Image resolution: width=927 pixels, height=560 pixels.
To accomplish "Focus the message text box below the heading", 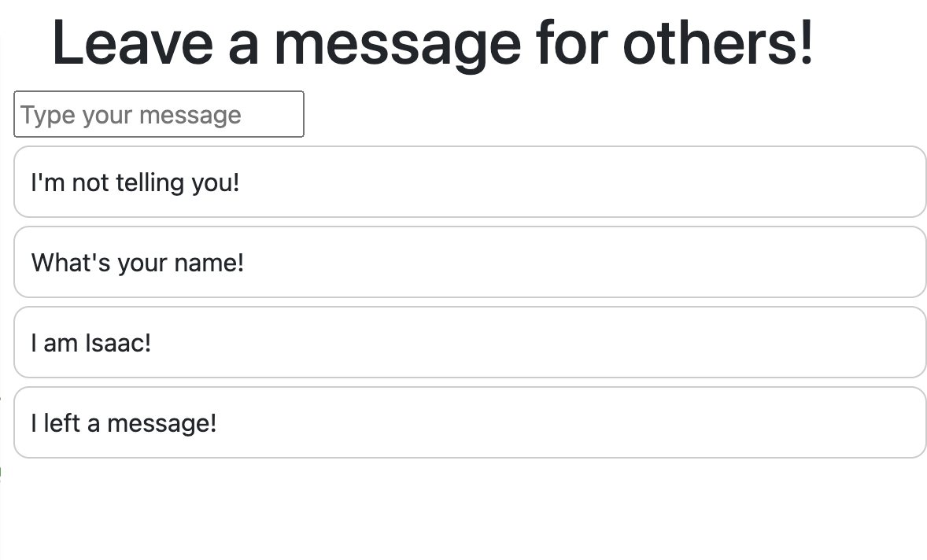I will coord(158,114).
